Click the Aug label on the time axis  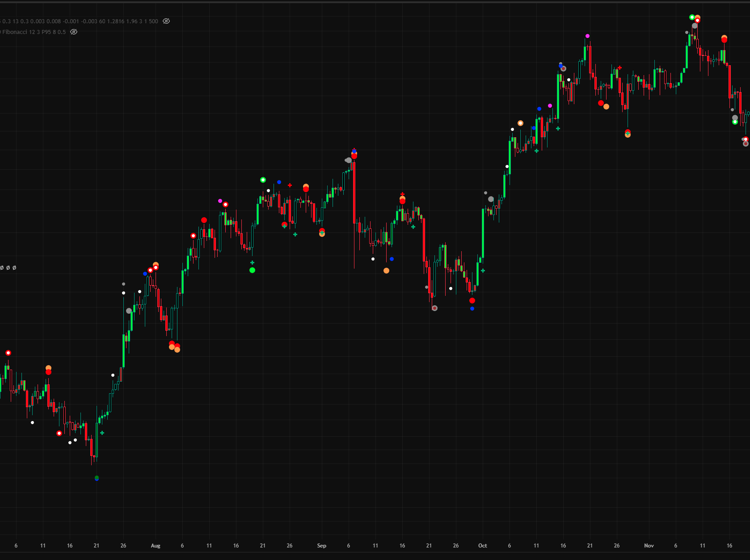tap(156, 546)
